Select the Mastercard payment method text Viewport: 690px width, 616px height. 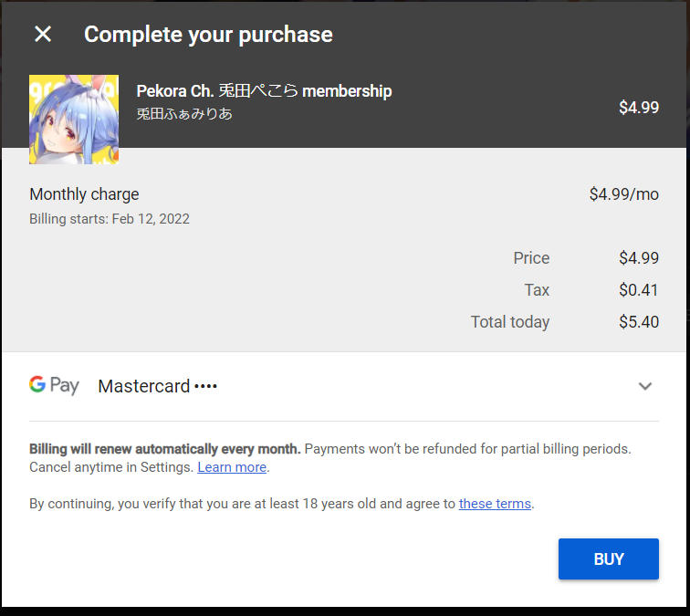click(x=157, y=386)
